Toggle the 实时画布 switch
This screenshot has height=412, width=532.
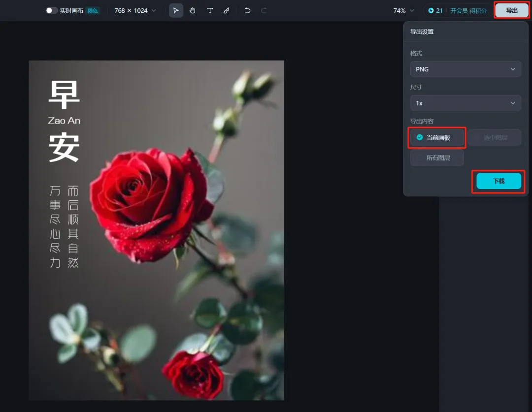(x=51, y=10)
